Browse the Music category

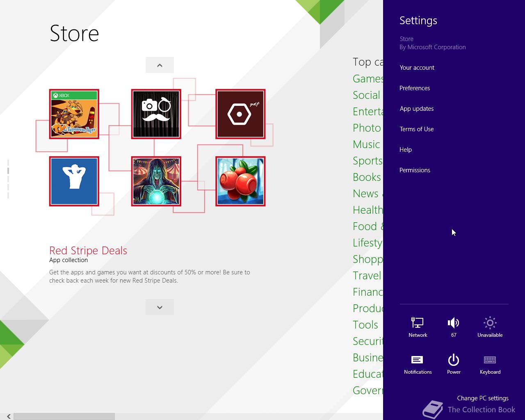tap(367, 144)
